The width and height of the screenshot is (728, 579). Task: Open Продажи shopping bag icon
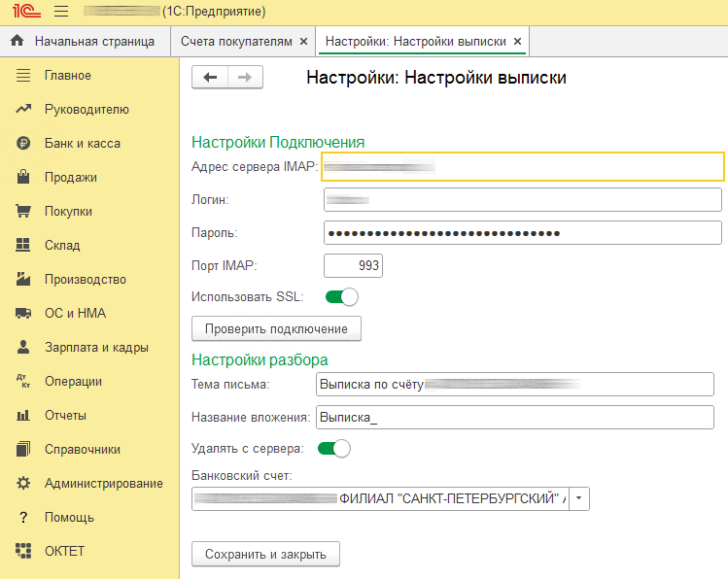pyautogui.click(x=24, y=177)
